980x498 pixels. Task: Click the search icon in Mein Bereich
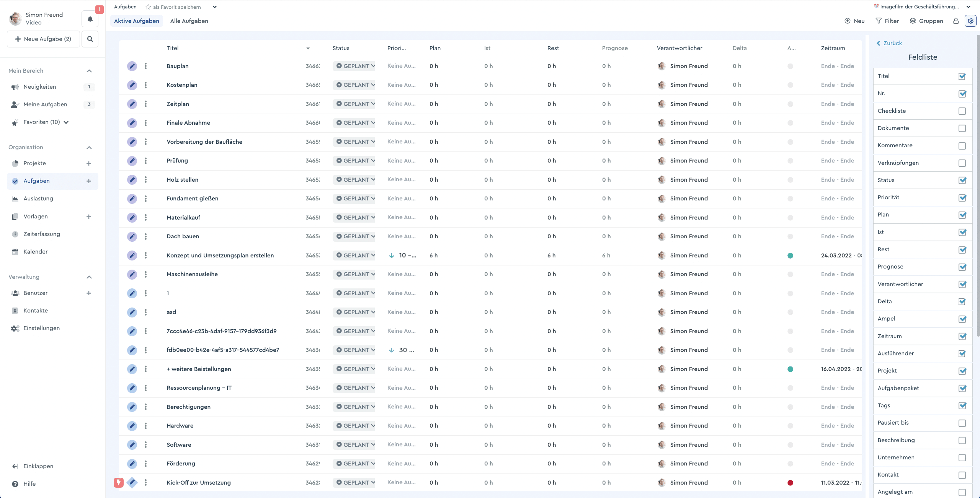tap(90, 39)
